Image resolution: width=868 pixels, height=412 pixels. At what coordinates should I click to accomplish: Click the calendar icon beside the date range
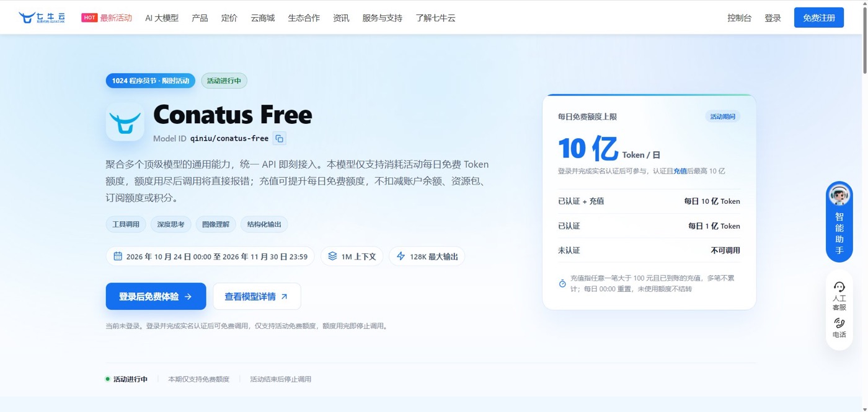[117, 256]
